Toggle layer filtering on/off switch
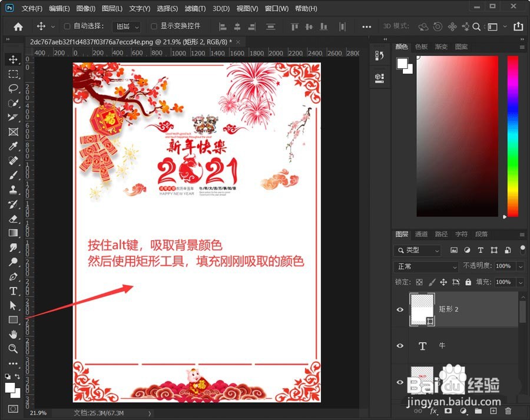 tap(522, 250)
